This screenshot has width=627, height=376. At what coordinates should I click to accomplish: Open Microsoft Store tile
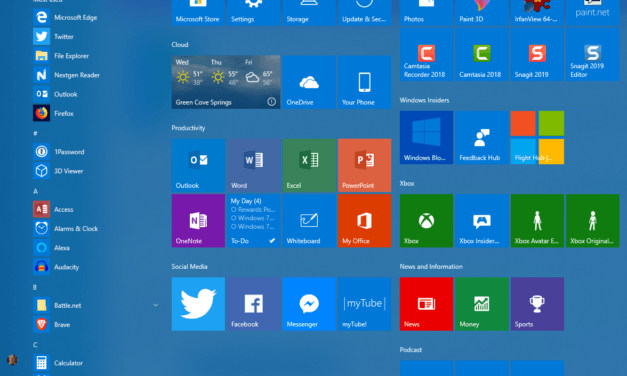click(198, 12)
